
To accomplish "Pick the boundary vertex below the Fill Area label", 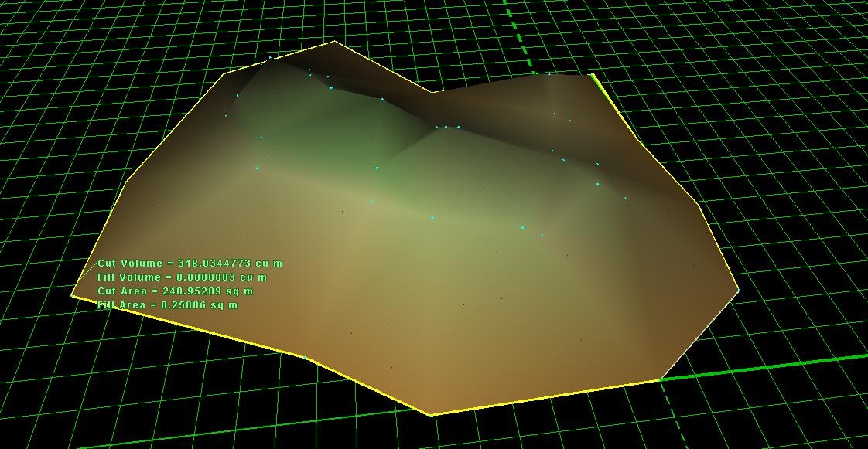I will (x=306, y=357).
